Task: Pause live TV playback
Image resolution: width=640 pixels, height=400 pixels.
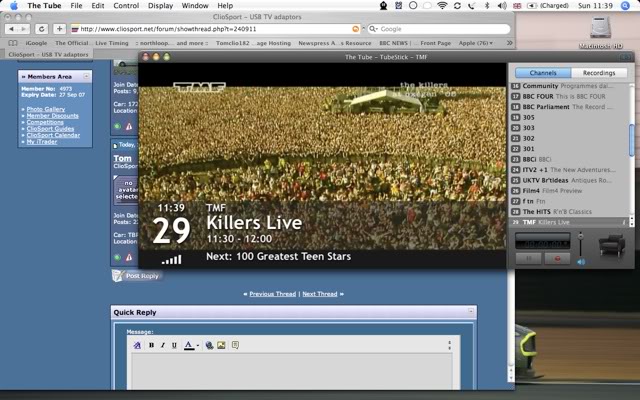Action: [x=528, y=258]
